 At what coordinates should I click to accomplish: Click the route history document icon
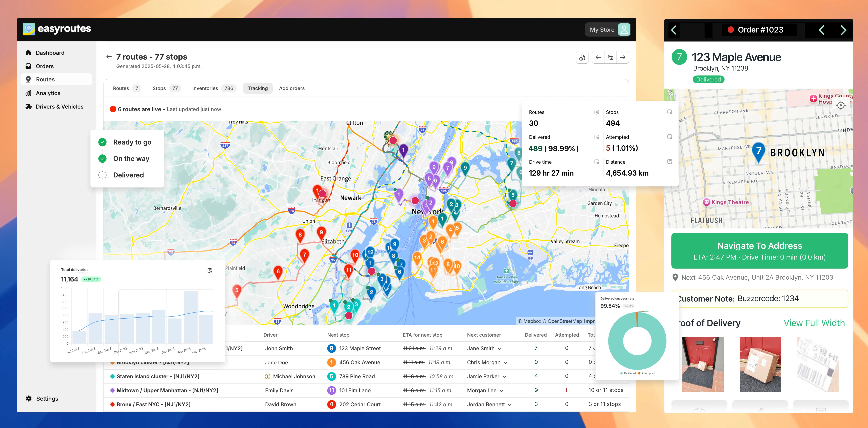[582, 57]
